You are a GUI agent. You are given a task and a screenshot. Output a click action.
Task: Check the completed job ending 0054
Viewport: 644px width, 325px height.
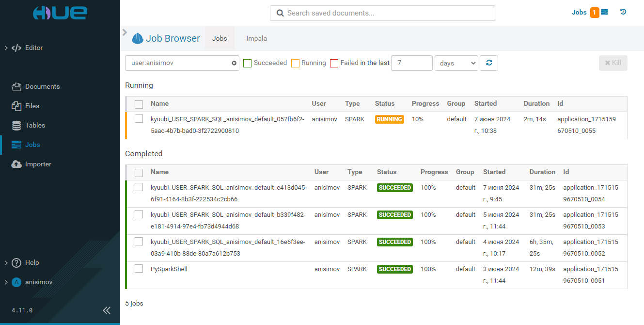pyautogui.click(x=139, y=187)
